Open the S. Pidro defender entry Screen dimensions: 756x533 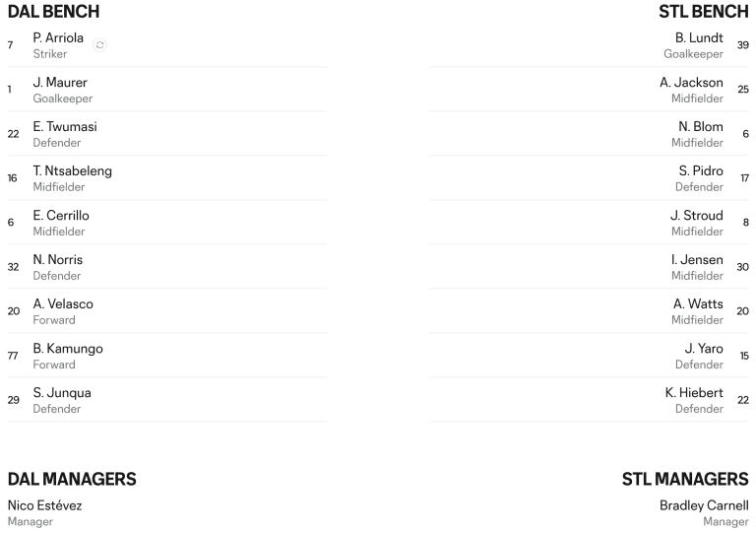[x=590, y=178]
